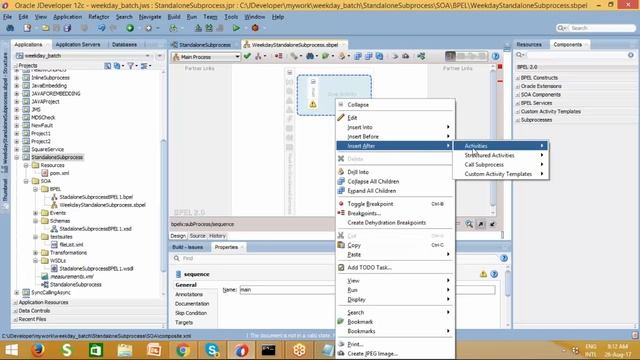Expand the Subprocesses component group

pyautogui.click(x=518, y=120)
